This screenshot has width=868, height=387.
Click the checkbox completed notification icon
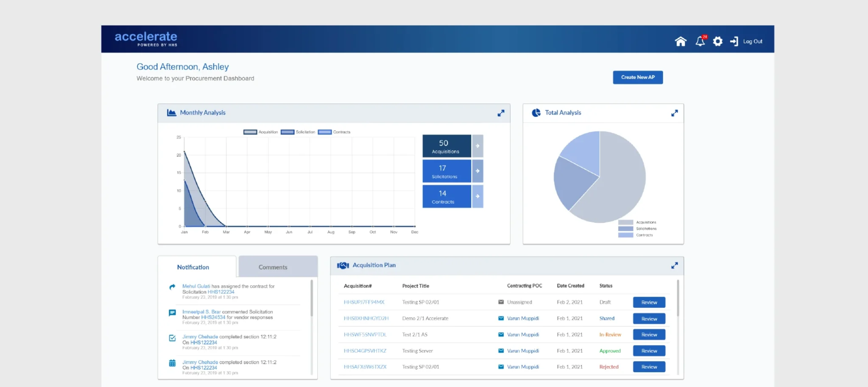coord(172,338)
